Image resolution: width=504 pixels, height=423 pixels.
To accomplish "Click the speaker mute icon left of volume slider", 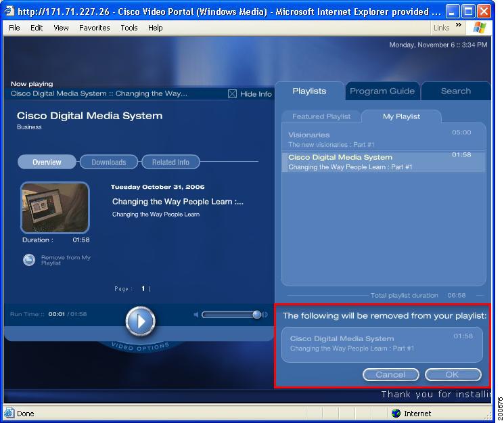I will [x=196, y=315].
